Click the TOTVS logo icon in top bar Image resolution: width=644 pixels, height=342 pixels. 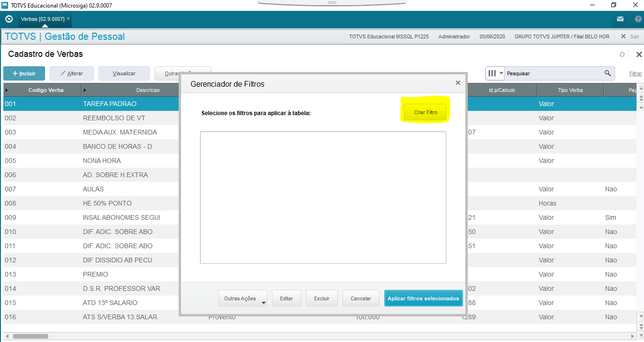(x=9, y=19)
